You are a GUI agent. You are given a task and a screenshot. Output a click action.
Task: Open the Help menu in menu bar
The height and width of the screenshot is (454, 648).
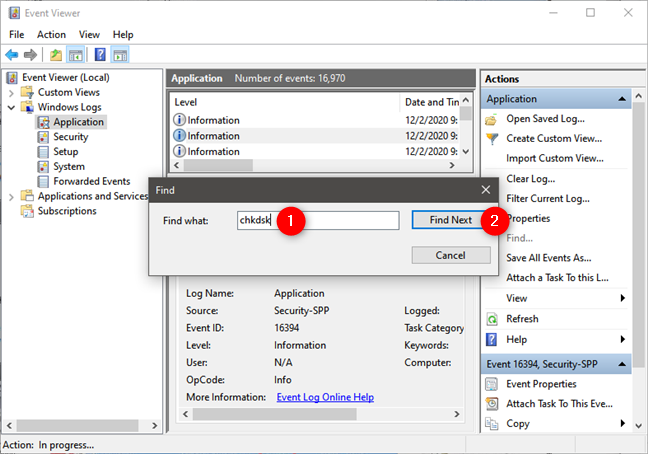(x=123, y=34)
